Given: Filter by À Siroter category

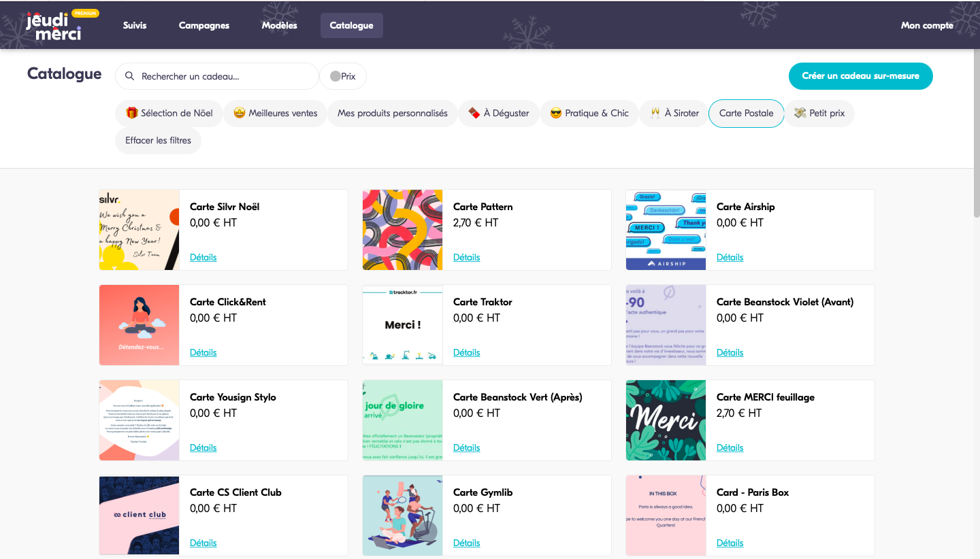Looking at the screenshot, I should click(x=674, y=113).
